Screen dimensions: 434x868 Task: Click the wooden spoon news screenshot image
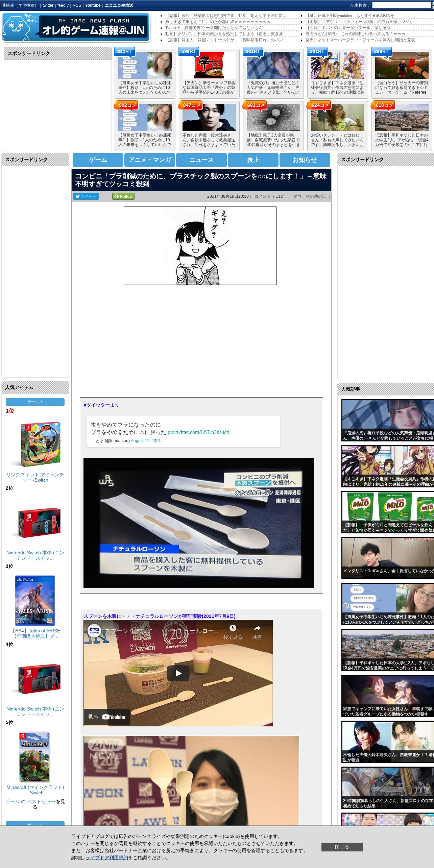[x=199, y=523]
